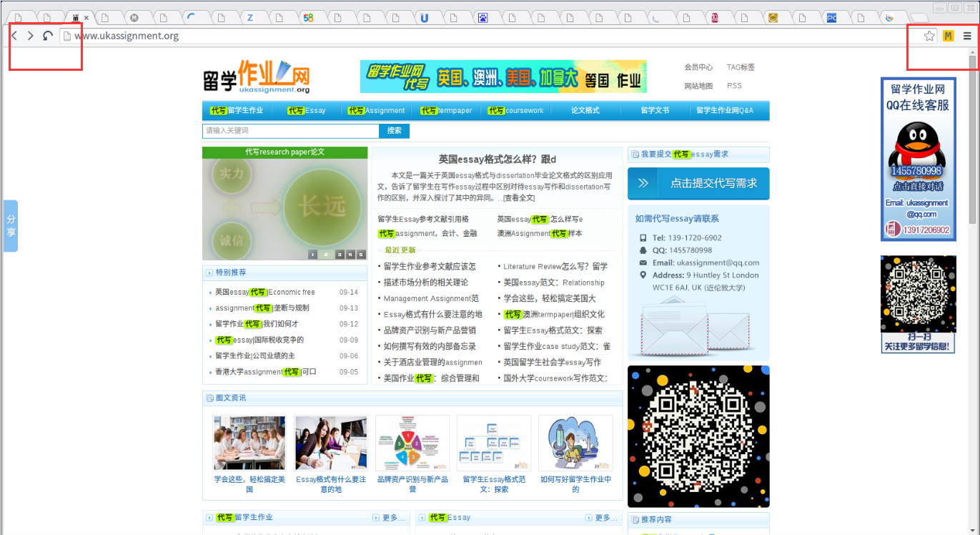The image size is (980, 535).
Task: Open the yellow M extension icon
Action: tap(949, 36)
